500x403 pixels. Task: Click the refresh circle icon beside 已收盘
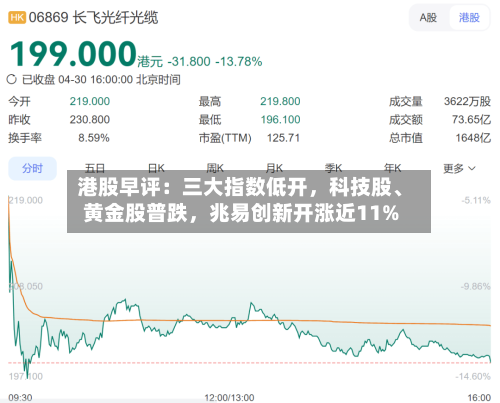pos(12,80)
